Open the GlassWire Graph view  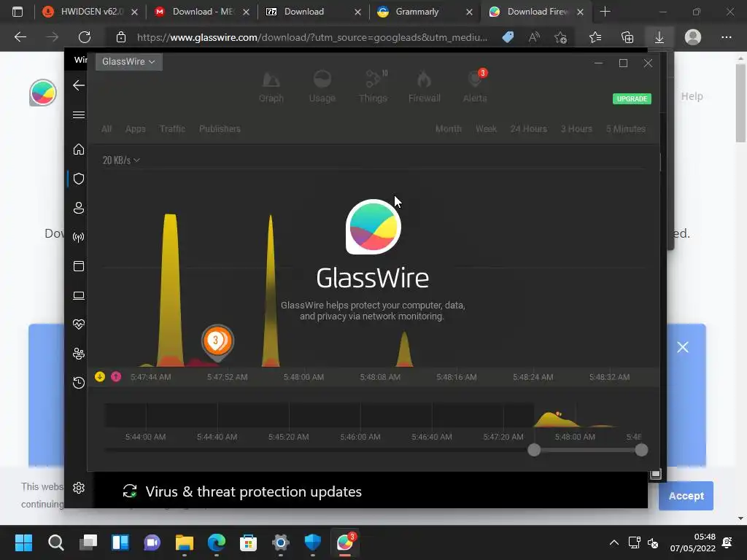click(x=271, y=87)
